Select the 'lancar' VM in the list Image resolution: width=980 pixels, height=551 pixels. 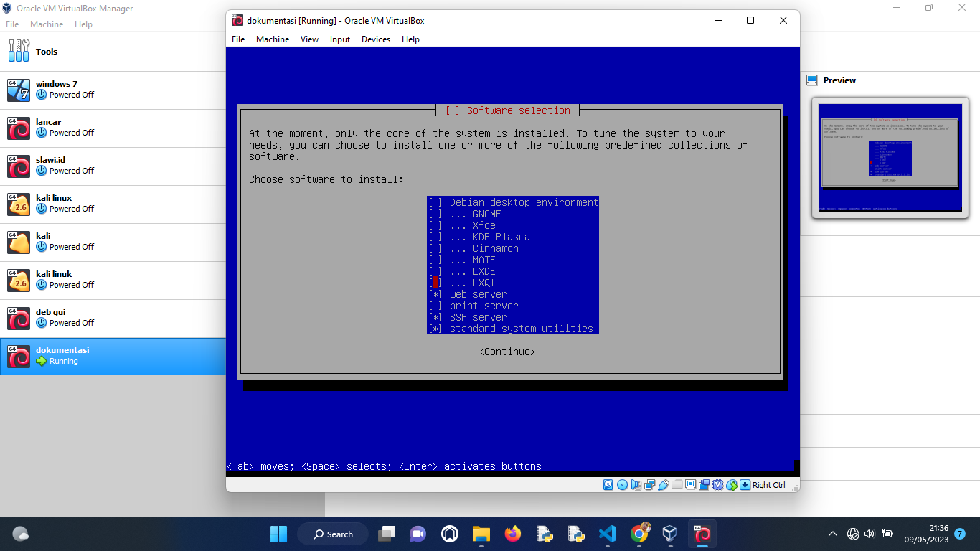[x=113, y=128]
